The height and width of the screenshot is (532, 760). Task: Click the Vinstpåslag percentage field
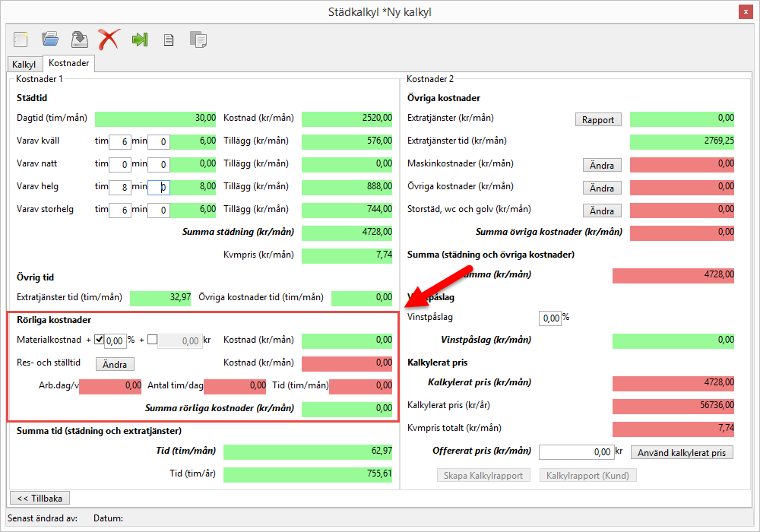coord(549,318)
